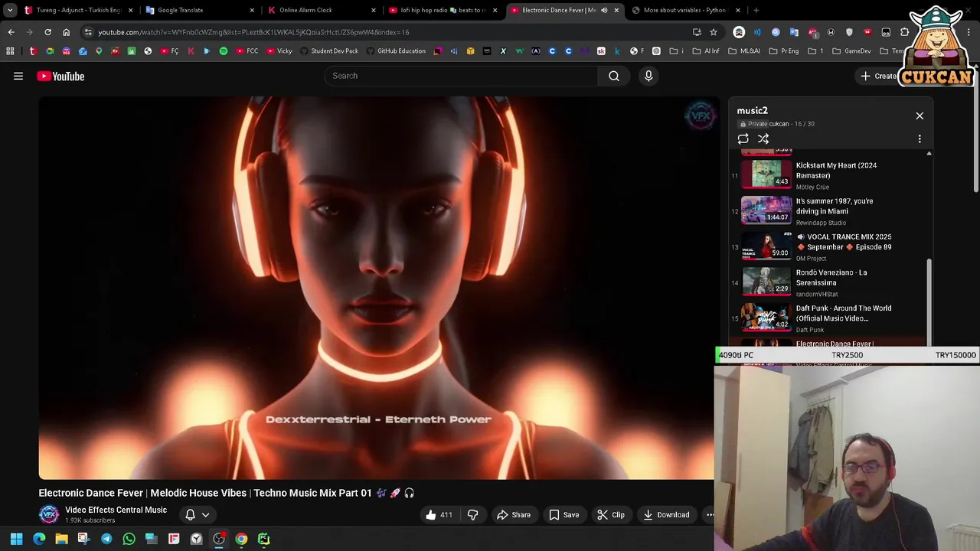Open more actions menu beside Download
The width and height of the screenshot is (980, 551).
[710, 515]
